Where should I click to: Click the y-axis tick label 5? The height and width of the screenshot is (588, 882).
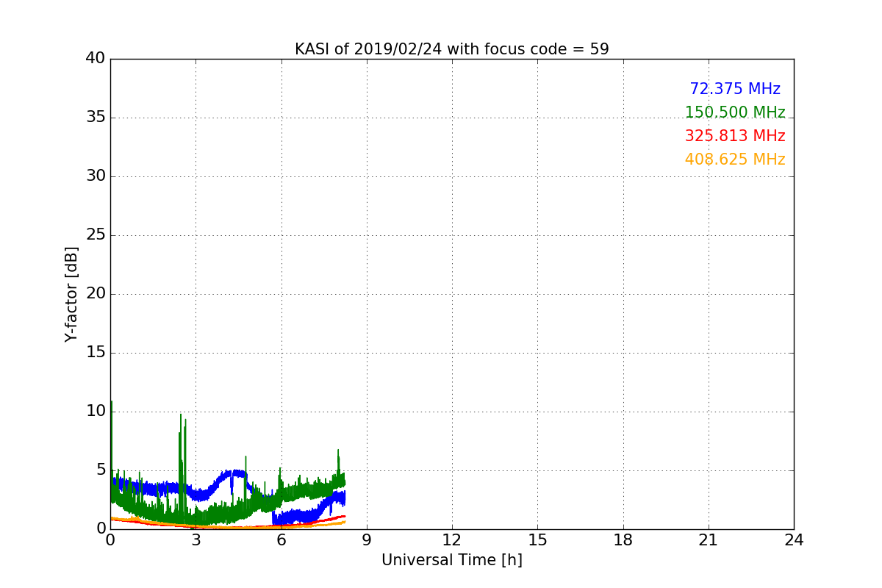pos(100,470)
